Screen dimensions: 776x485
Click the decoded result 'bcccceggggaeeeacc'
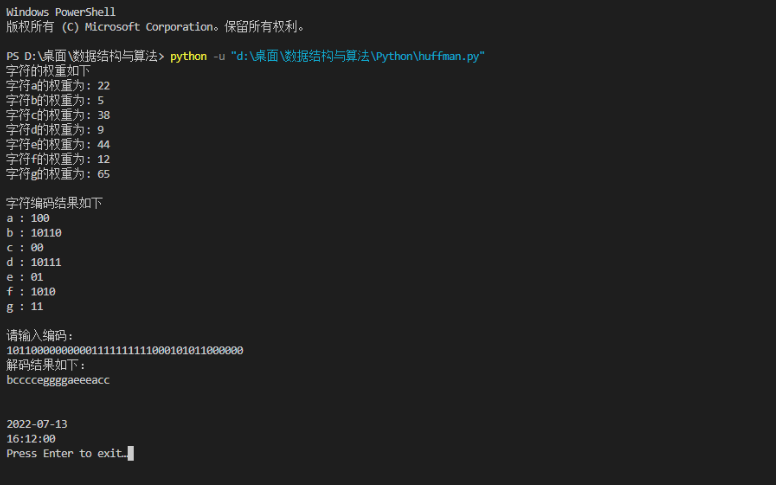pos(58,380)
